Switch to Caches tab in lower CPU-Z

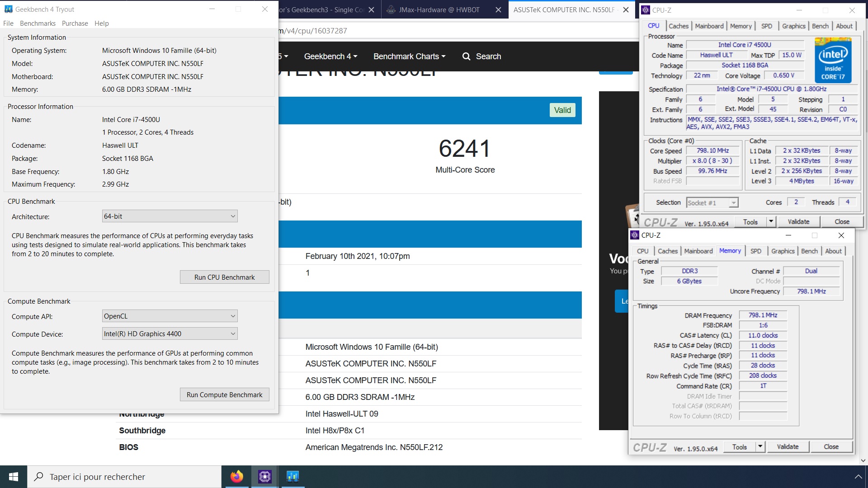[x=668, y=251]
